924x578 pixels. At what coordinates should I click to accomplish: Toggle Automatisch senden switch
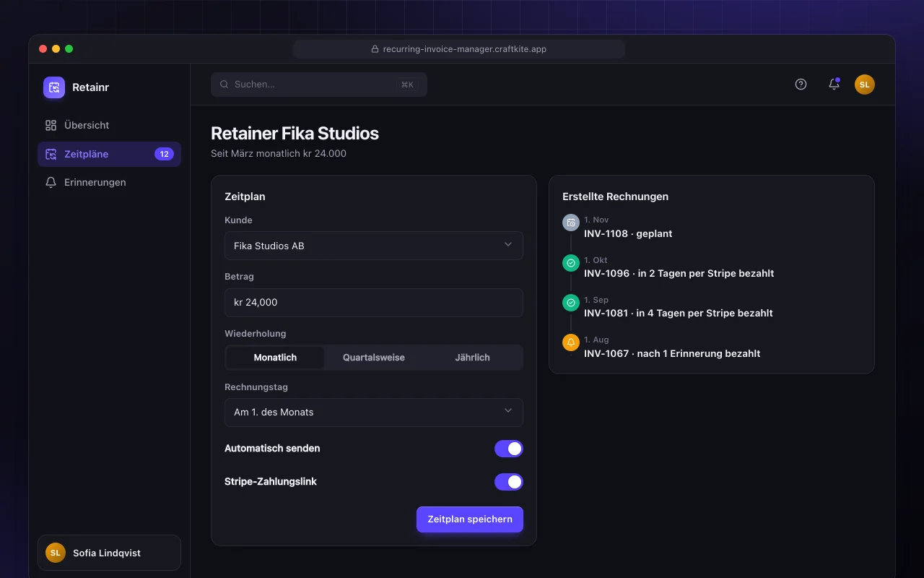[509, 449]
